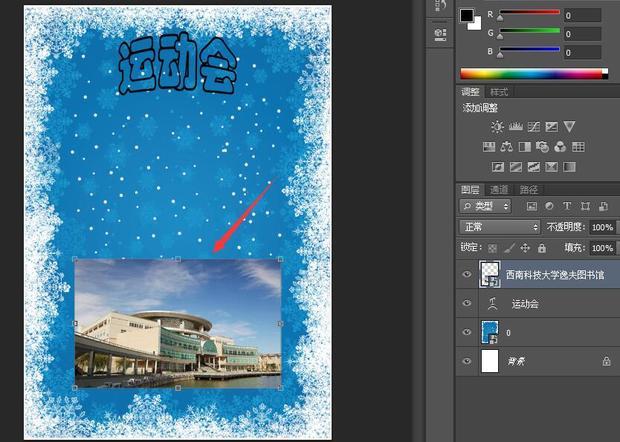620x442 pixels.
Task: Click the R value input field
Action: (x=580, y=16)
